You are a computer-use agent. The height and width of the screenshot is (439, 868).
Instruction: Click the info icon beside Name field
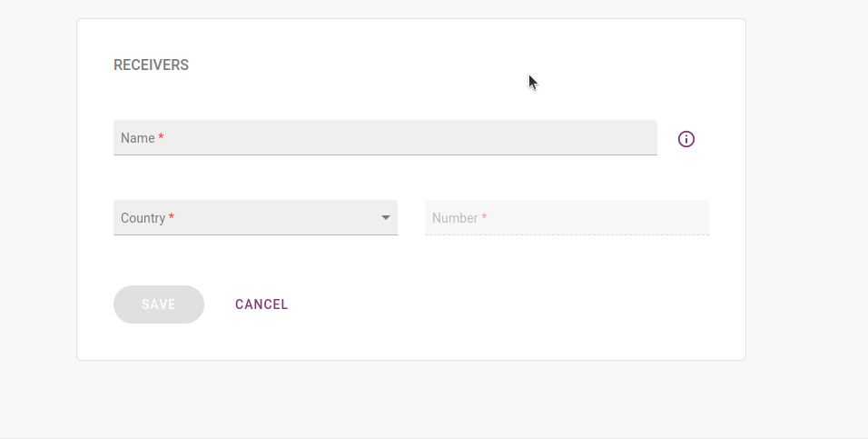point(686,139)
